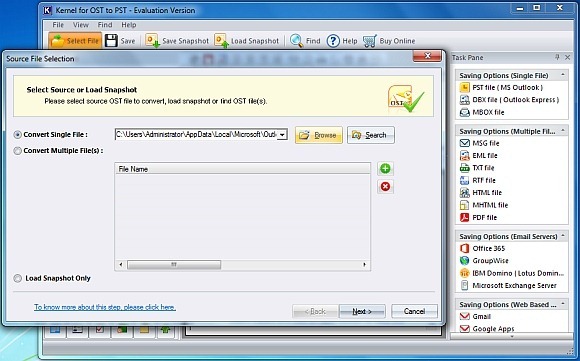580x361 pixels.
Task: Select the MBOX file saving option
Action: (x=482, y=112)
